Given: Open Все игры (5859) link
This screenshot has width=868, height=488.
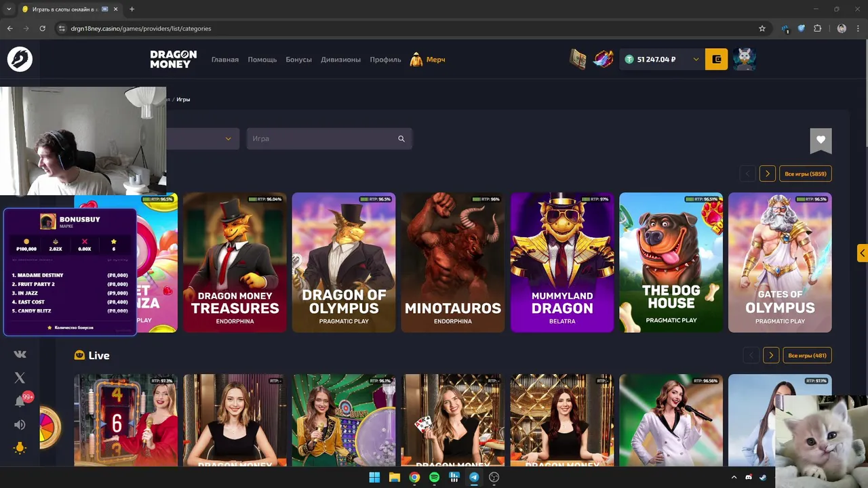Looking at the screenshot, I should (806, 174).
